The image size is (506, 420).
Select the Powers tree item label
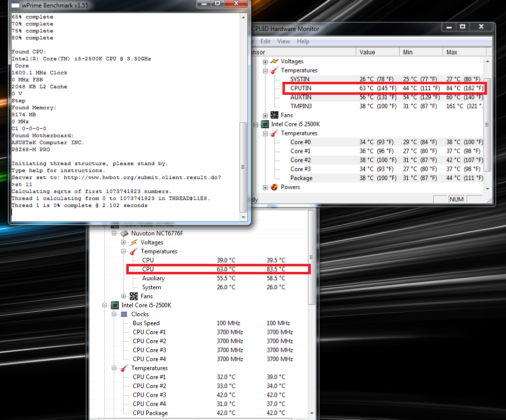coord(290,187)
